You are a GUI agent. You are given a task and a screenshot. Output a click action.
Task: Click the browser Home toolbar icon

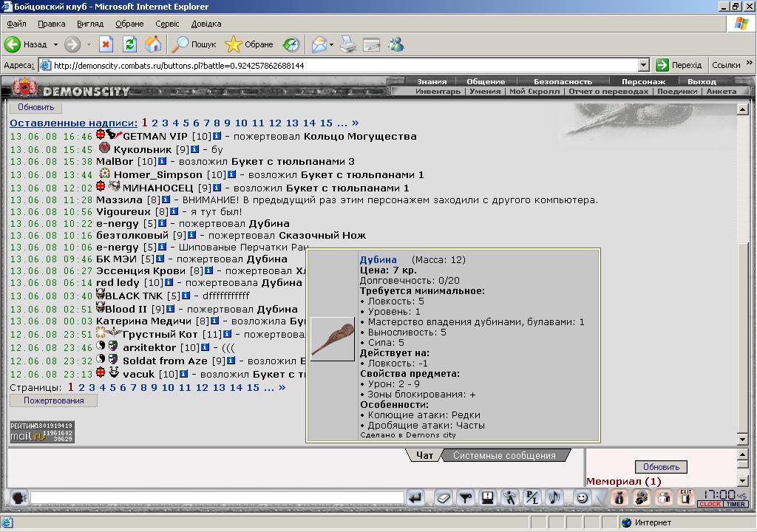pyautogui.click(x=153, y=44)
